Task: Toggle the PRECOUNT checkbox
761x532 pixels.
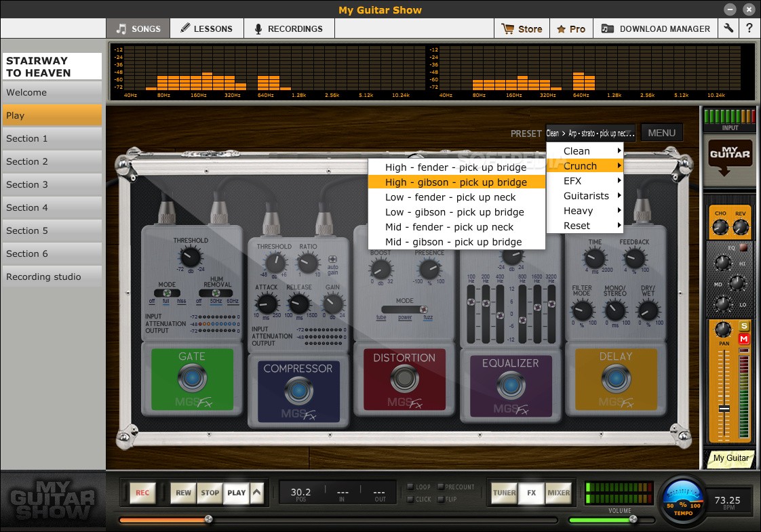Action: click(441, 487)
